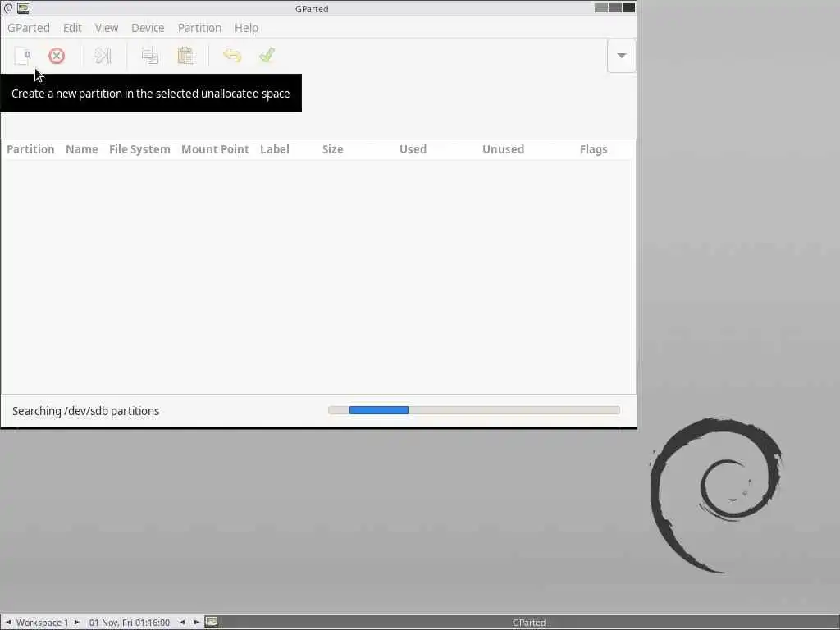The image size is (840, 630).
Task: Open the View menu
Action: pyautogui.click(x=107, y=28)
